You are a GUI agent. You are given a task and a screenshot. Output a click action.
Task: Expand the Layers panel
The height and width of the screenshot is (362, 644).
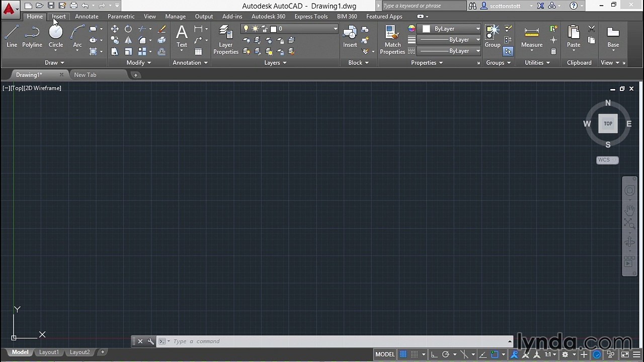pyautogui.click(x=275, y=63)
